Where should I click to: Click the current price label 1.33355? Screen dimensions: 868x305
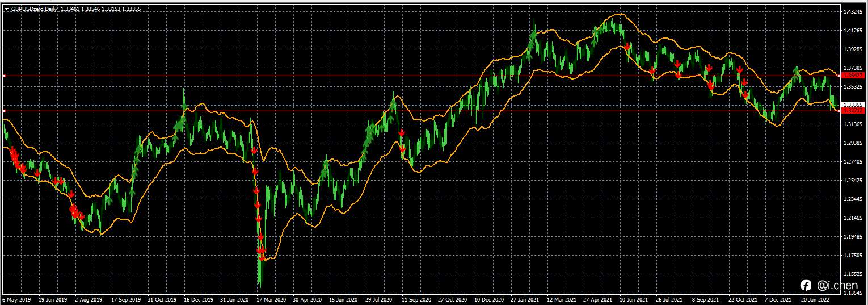tap(853, 105)
